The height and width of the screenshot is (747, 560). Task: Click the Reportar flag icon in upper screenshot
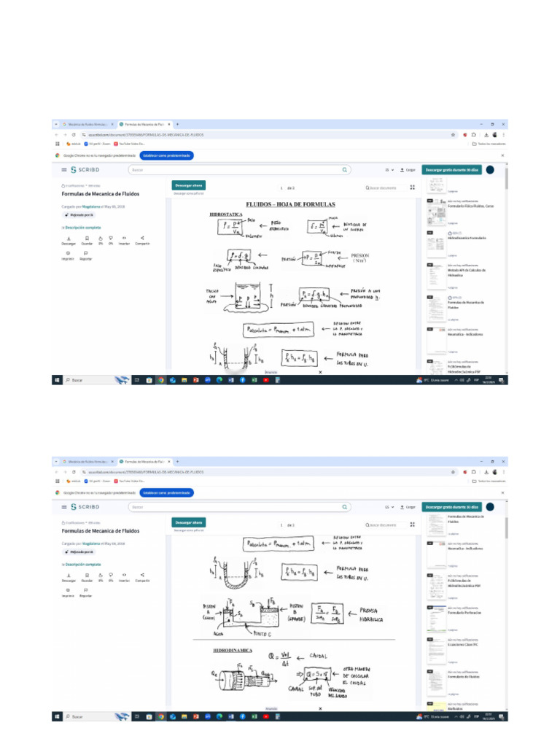(86, 253)
